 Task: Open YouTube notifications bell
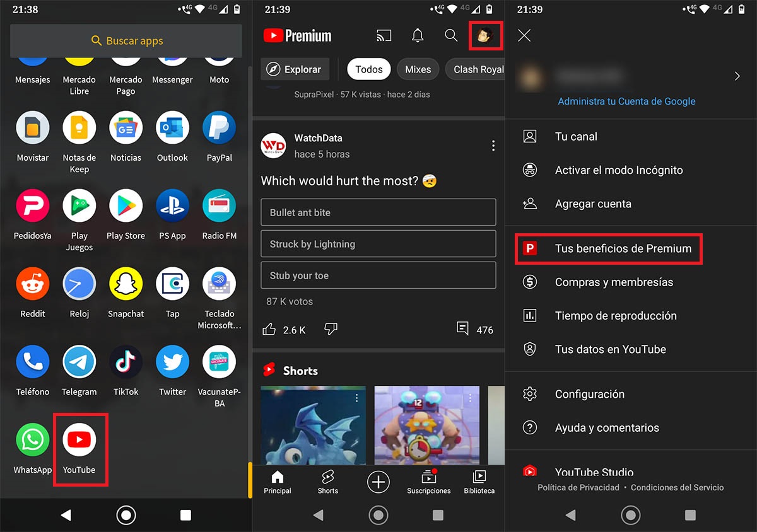pos(418,36)
